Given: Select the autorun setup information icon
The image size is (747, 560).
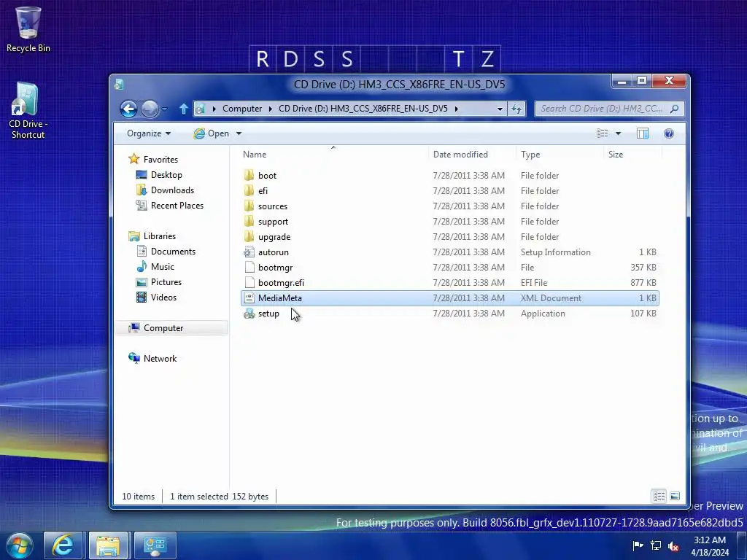Looking at the screenshot, I should click(x=249, y=252).
